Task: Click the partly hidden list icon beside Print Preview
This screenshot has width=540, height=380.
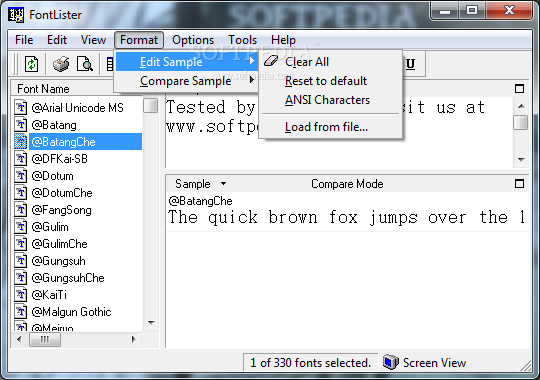Action: 110,64
